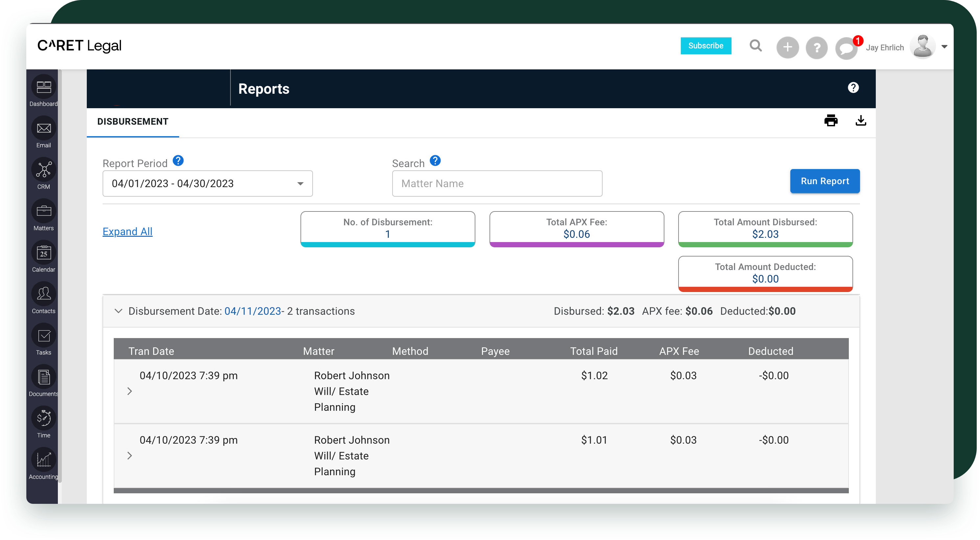
Task: Open the Calendar sidebar icon
Action: [44, 253]
